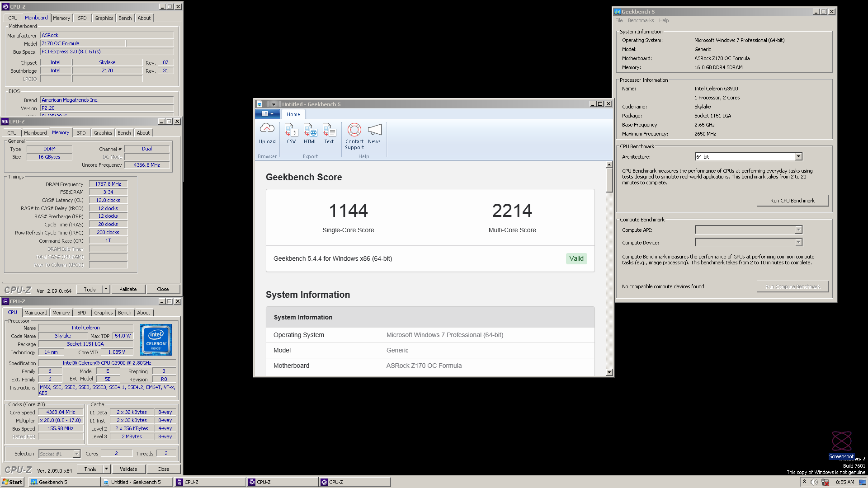The height and width of the screenshot is (488, 868).
Task: Click the ASRock manufacturer field
Action: [x=107, y=35]
